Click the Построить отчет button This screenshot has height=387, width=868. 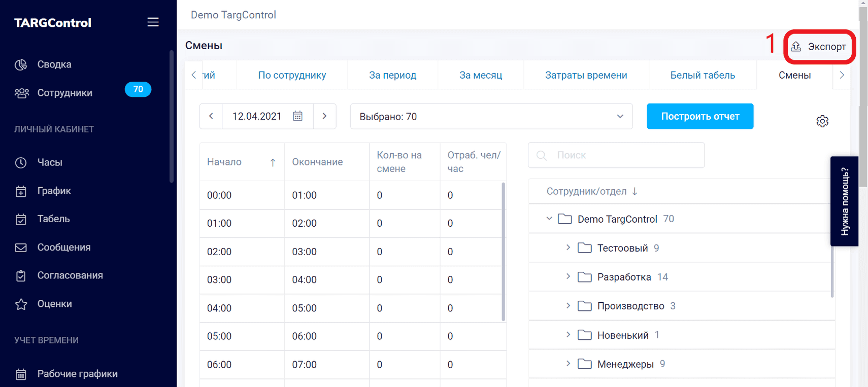(699, 116)
